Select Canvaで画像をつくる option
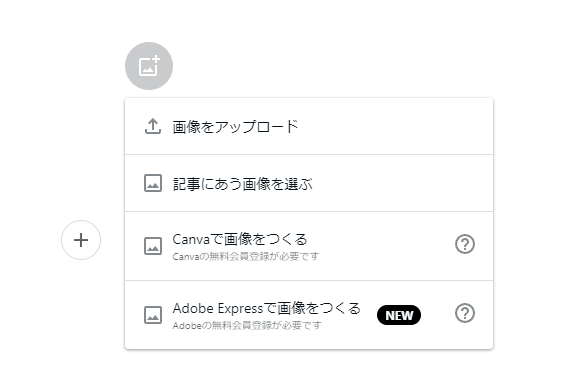Image resolution: width=571 pixels, height=388 pixels. pos(309,246)
